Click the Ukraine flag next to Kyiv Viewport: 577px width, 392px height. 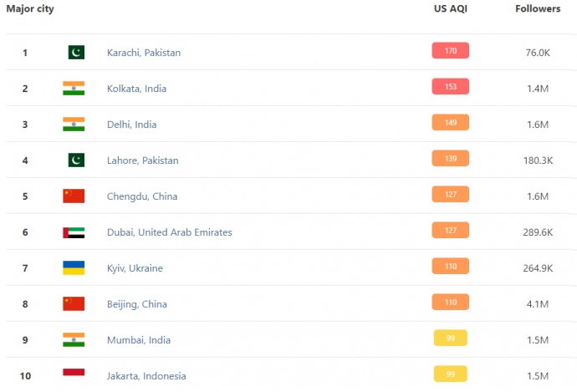[74, 267]
